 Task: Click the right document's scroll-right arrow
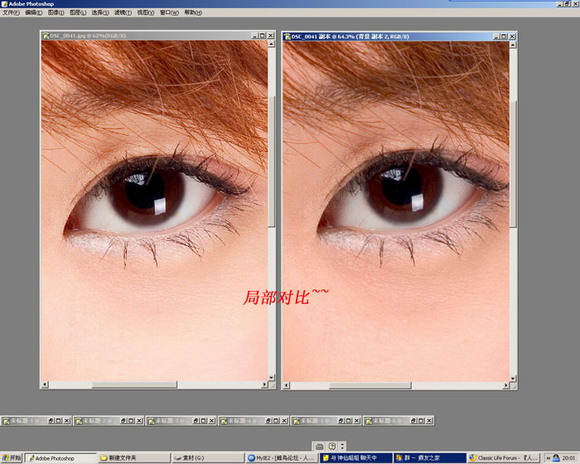[506, 386]
